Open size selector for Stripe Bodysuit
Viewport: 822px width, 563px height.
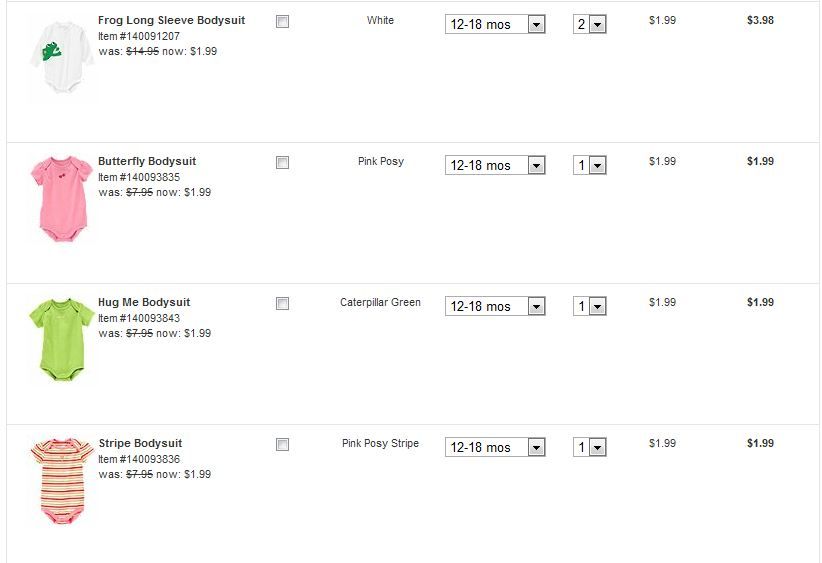[x=495, y=448]
